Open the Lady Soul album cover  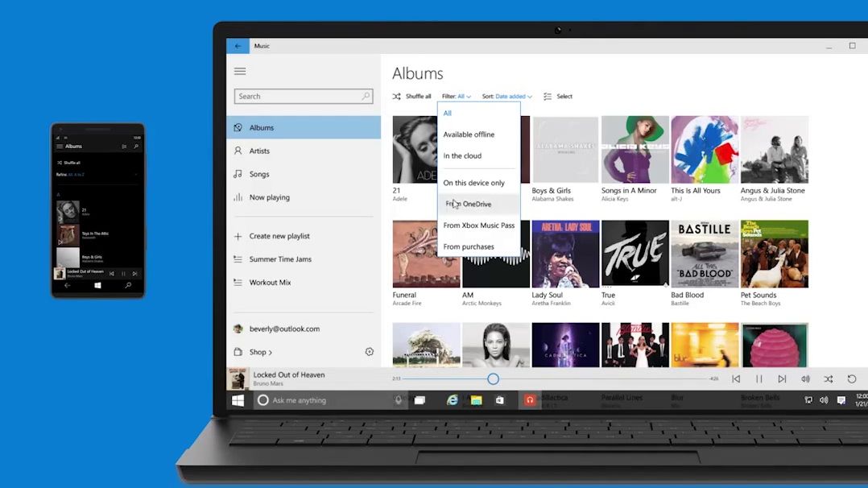point(565,254)
